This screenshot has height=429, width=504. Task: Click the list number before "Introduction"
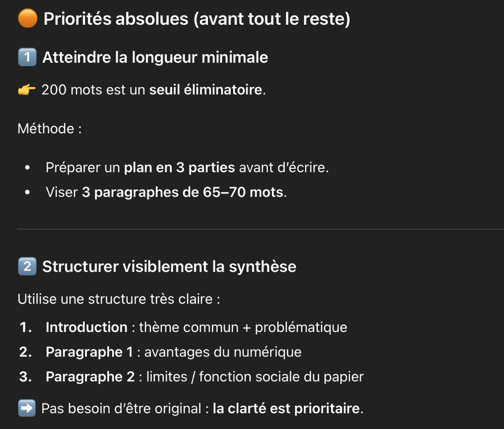[x=25, y=328]
